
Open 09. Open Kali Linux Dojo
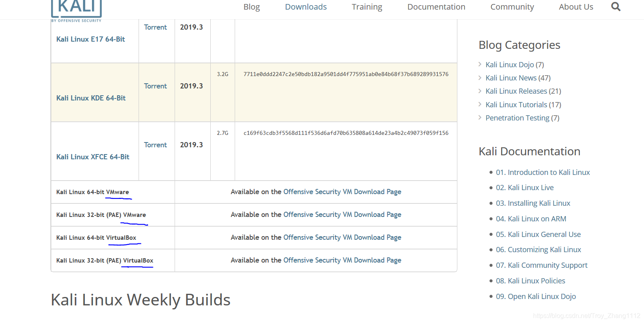[x=536, y=296]
